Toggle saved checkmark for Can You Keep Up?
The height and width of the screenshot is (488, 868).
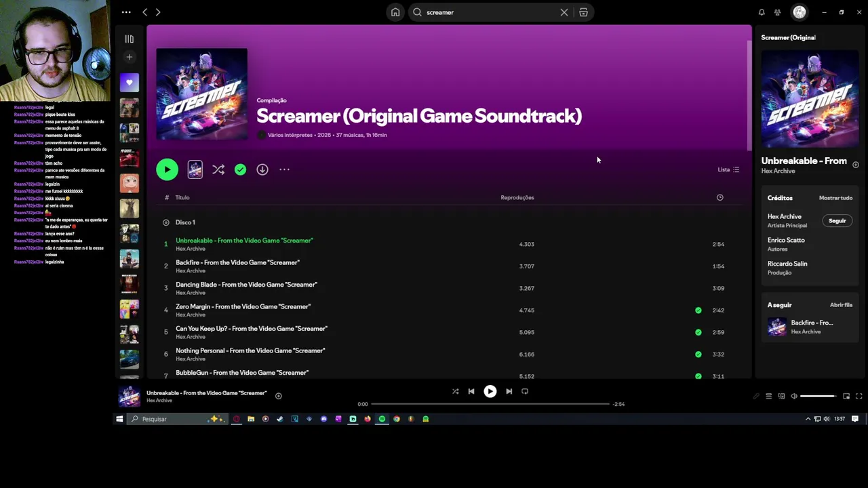[698, 332]
